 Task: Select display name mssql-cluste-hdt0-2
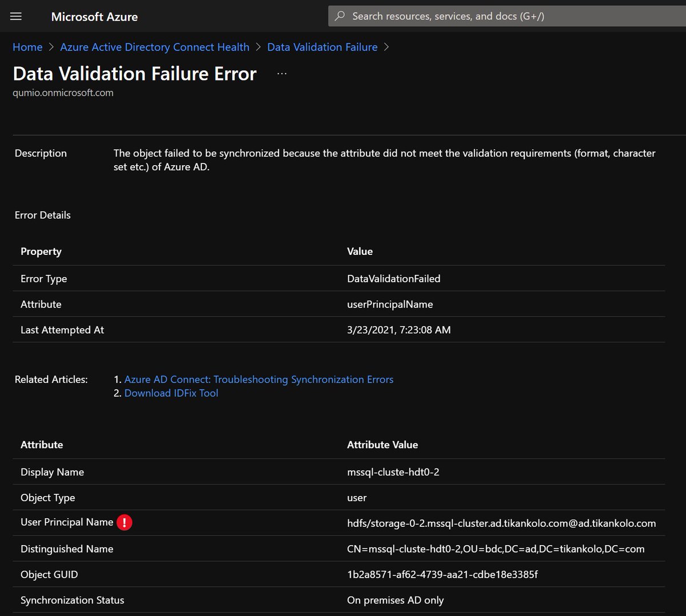pyautogui.click(x=393, y=472)
